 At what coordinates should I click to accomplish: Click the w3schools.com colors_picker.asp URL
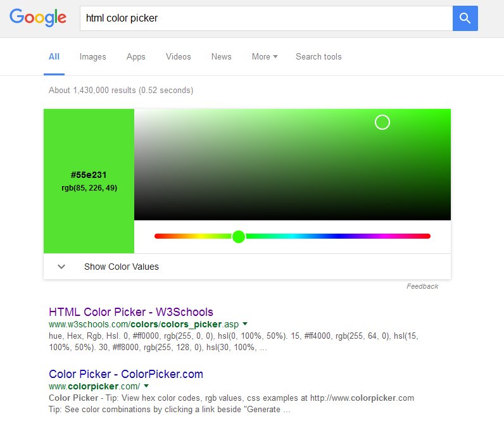point(144,324)
